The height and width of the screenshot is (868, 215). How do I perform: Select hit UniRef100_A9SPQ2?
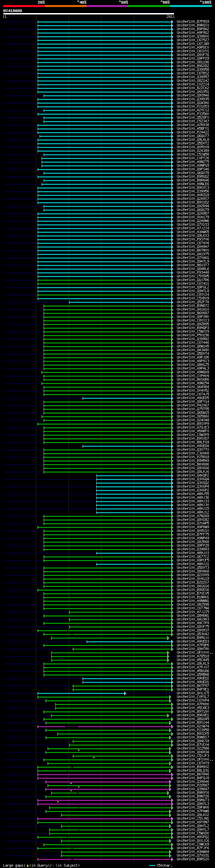point(193,837)
